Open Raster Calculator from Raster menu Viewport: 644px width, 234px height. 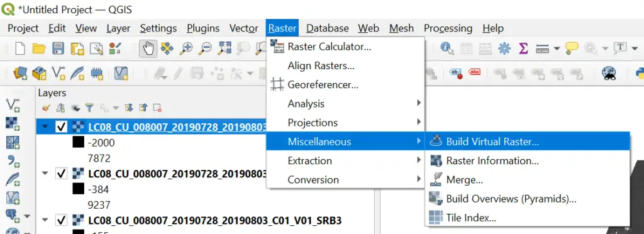345,47
